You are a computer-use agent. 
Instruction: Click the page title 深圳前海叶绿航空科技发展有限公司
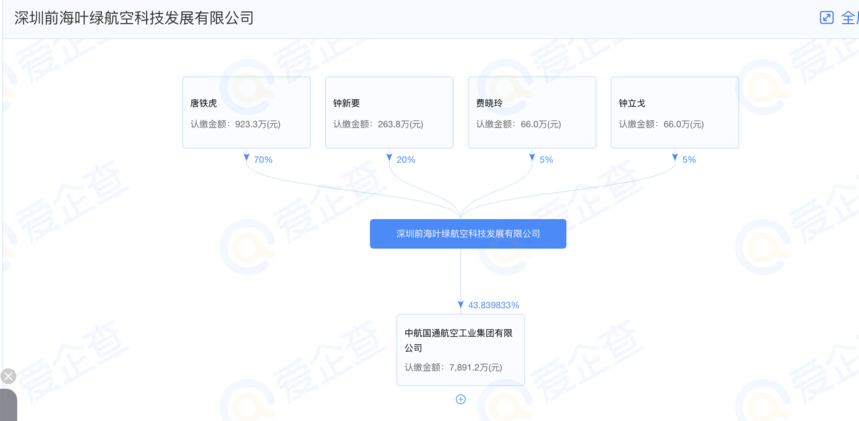134,18
